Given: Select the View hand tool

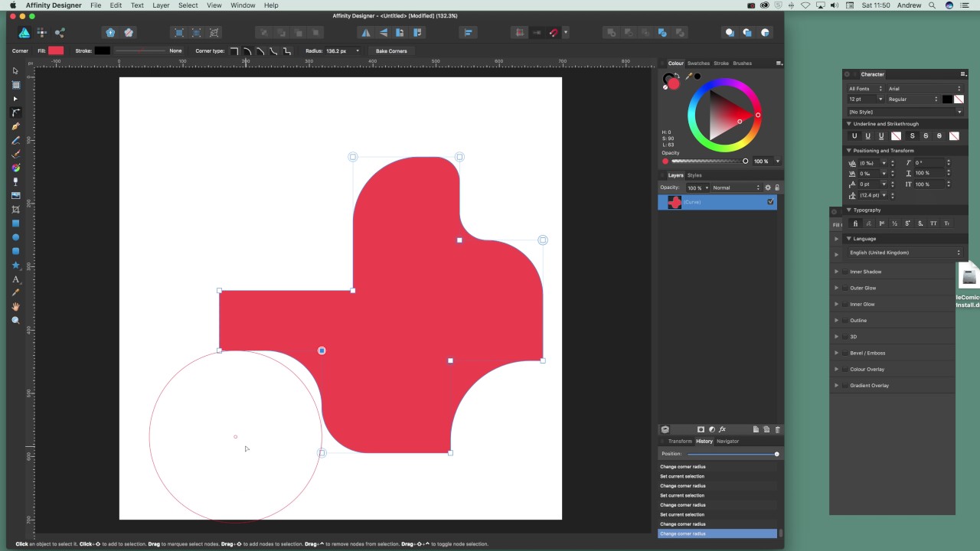Looking at the screenshot, I should tap(15, 307).
